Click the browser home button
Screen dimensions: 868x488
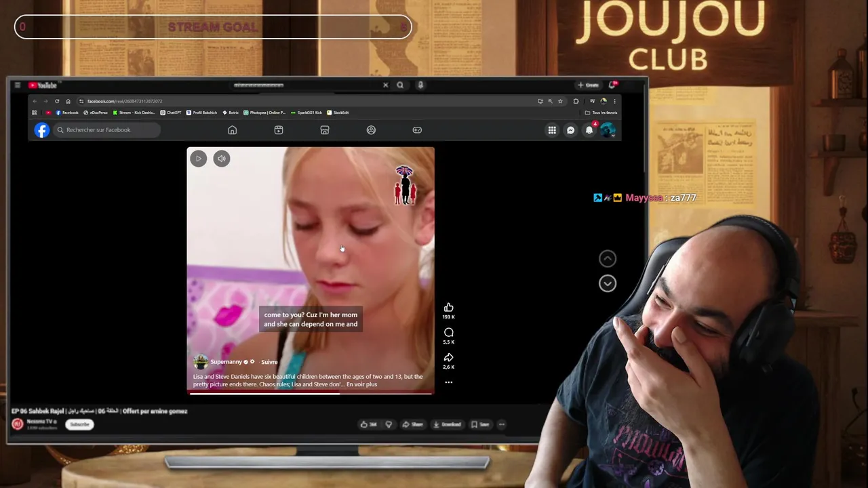click(x=68, y=101)
